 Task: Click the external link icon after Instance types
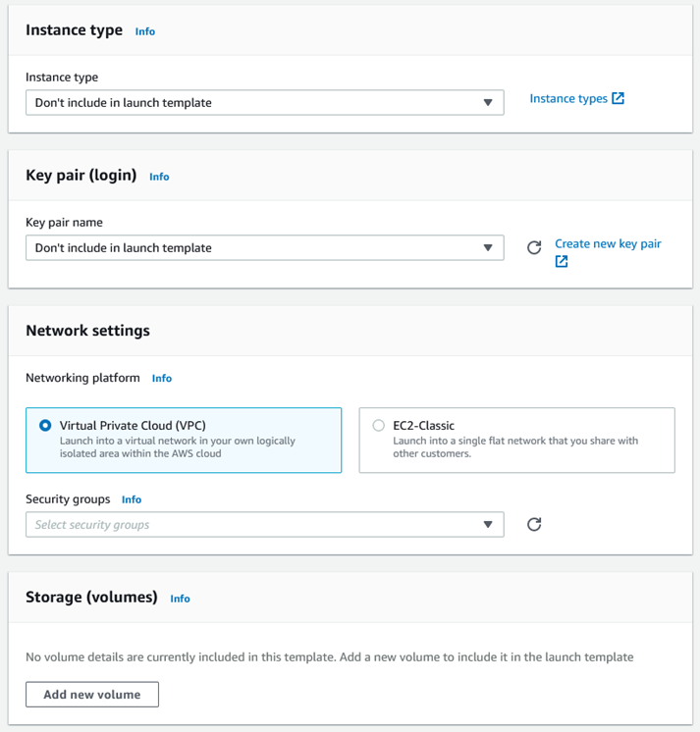pyautogui.click(x=618, y=98)
